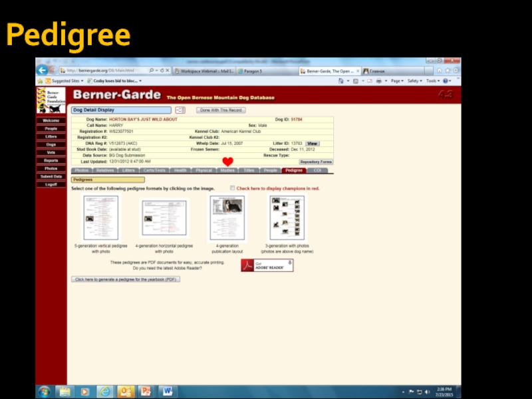Open the Tools menu dropdown
Image resolution: width=532 pixels, height=399 pixels.
point(433,81)
